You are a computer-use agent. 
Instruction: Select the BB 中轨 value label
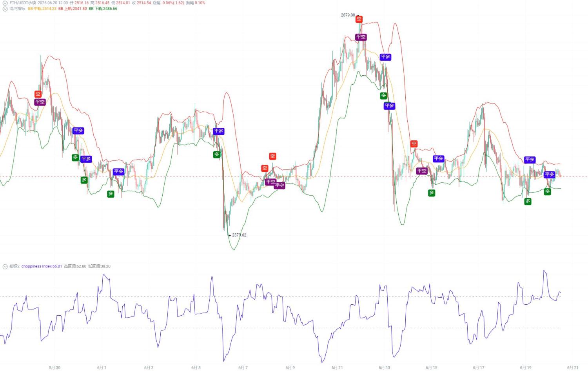pyautogui.click(x=42, y=9)
